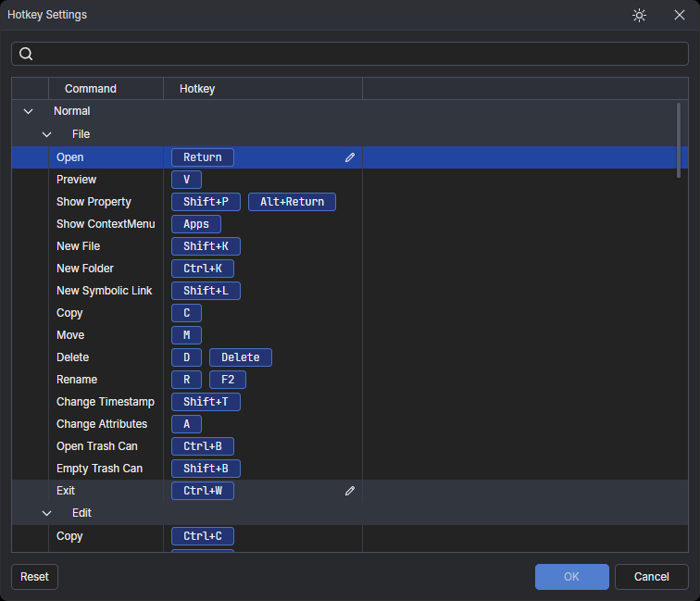Collapse the Normal group
The height and width of the screenshot is (601, 700).
(x=28, y=111)
